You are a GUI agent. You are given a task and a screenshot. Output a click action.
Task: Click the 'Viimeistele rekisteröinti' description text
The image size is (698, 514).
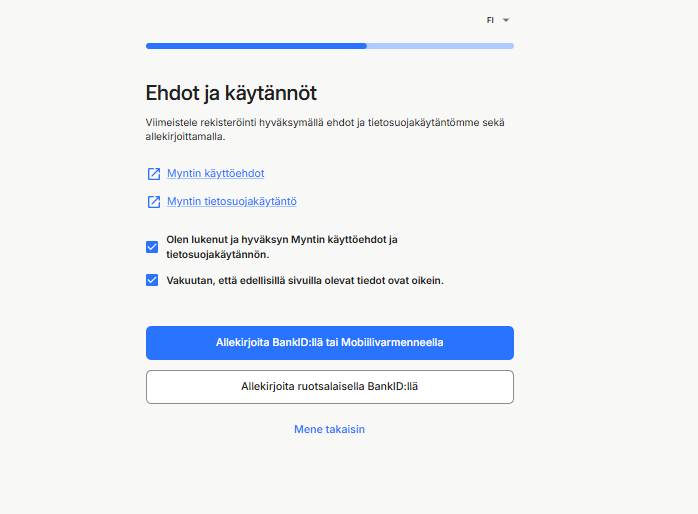pos(325,130)
